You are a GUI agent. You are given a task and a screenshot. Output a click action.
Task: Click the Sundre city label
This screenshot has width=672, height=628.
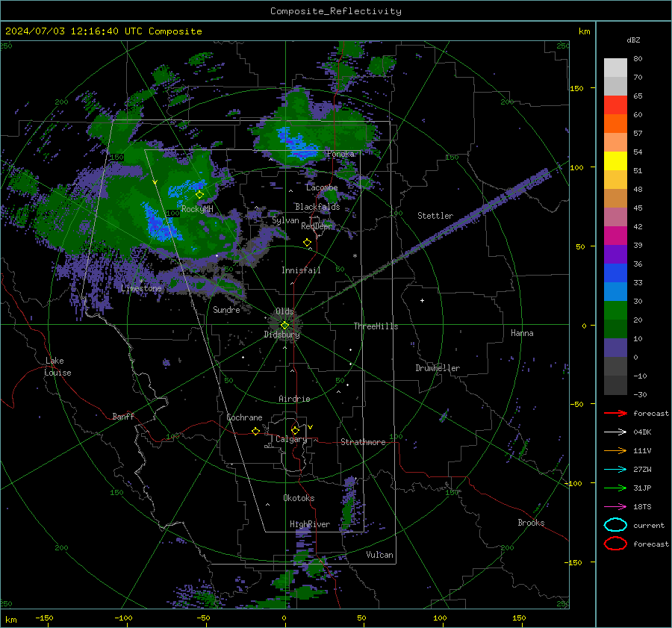pyautogui.click(x=226, y=310)
